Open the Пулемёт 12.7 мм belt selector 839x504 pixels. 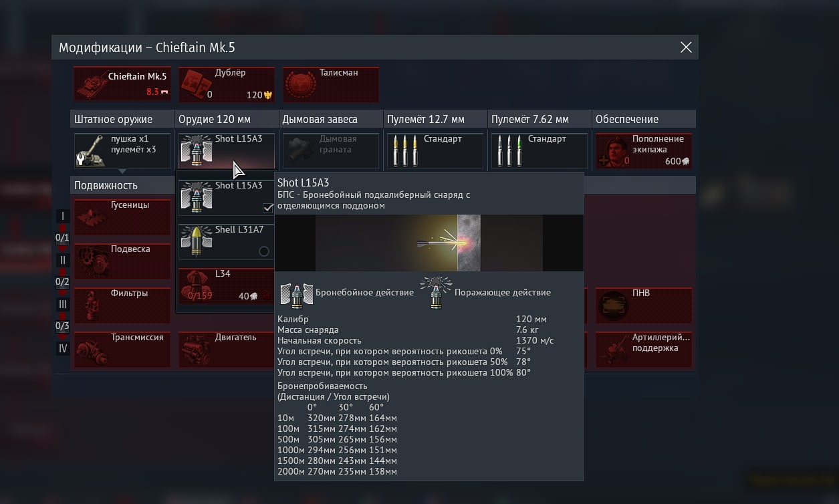pos(435,150)
